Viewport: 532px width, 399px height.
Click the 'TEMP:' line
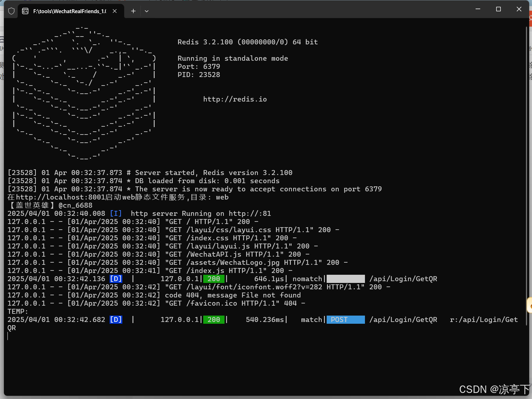click(x=18, y=311)
